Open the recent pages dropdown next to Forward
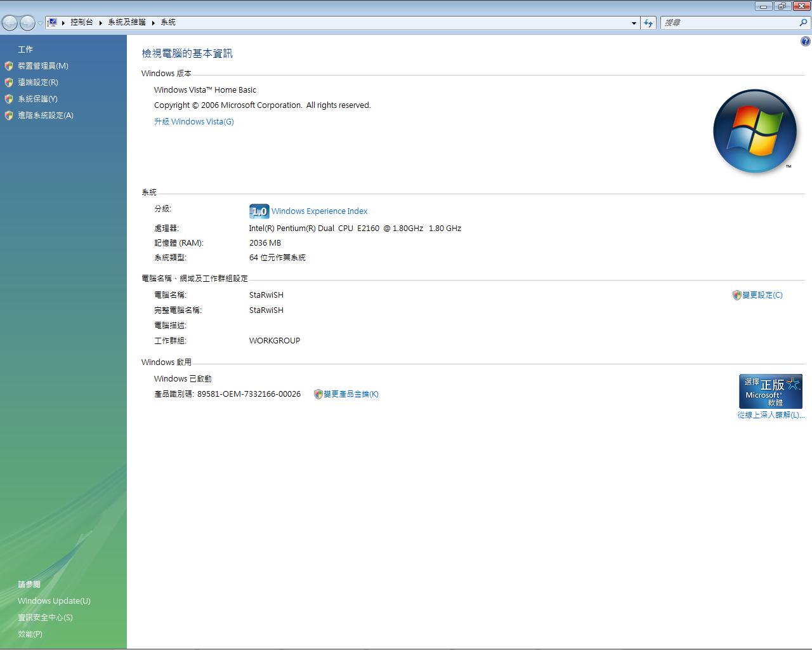812x650 pixels. [x=40, y=23]
